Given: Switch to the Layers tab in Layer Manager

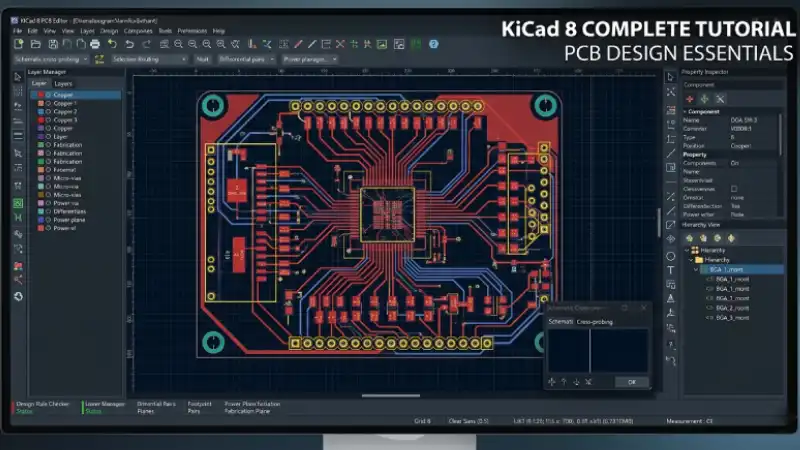Looking at the screenshot, I should pyautogui.click(x=63, y=84).
